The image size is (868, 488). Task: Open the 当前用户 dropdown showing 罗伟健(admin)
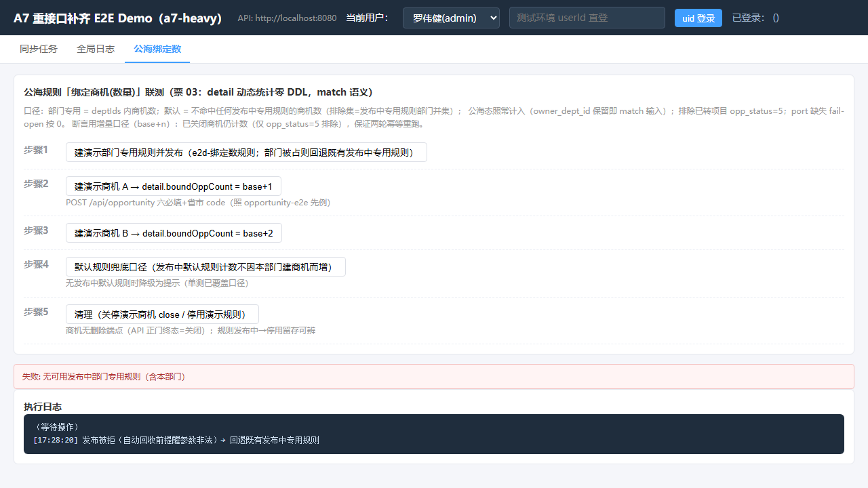(x=451, y=18)
